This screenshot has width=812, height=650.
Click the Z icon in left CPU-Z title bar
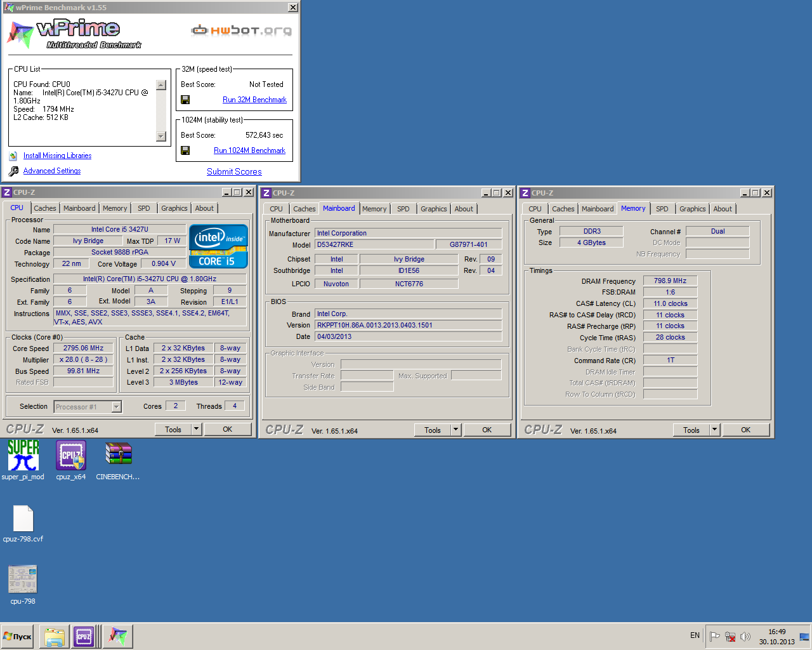pyautogui.click(x=7, y=192)
